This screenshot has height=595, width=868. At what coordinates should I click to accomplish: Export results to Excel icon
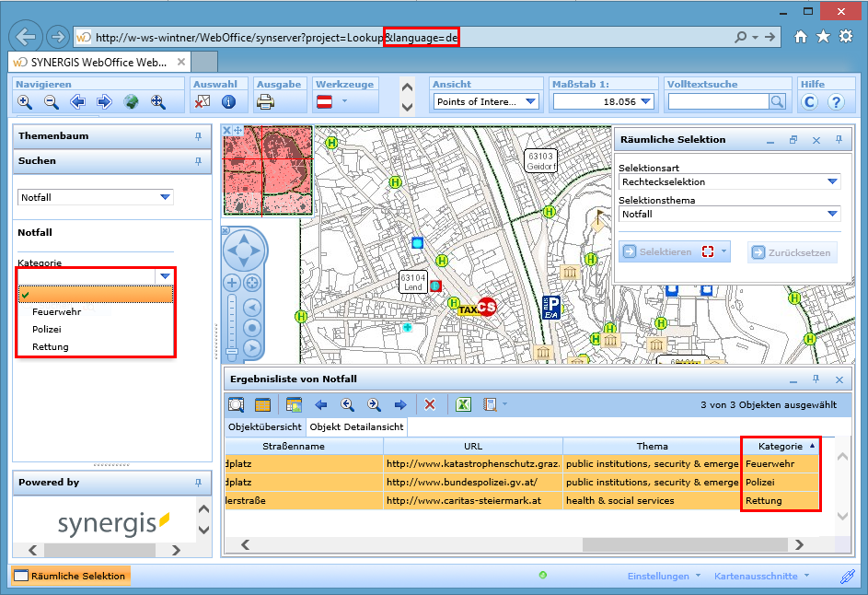pyautogui.click(x=464, y=404)
